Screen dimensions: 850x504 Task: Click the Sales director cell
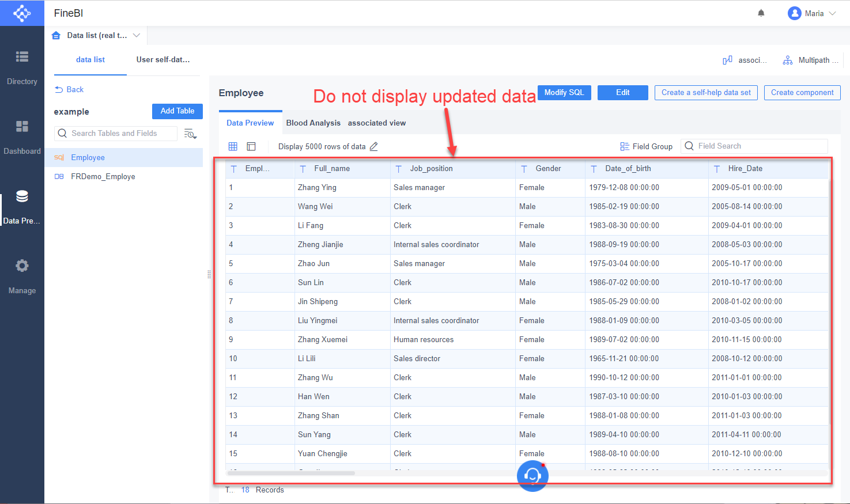[x=453, y=359]
